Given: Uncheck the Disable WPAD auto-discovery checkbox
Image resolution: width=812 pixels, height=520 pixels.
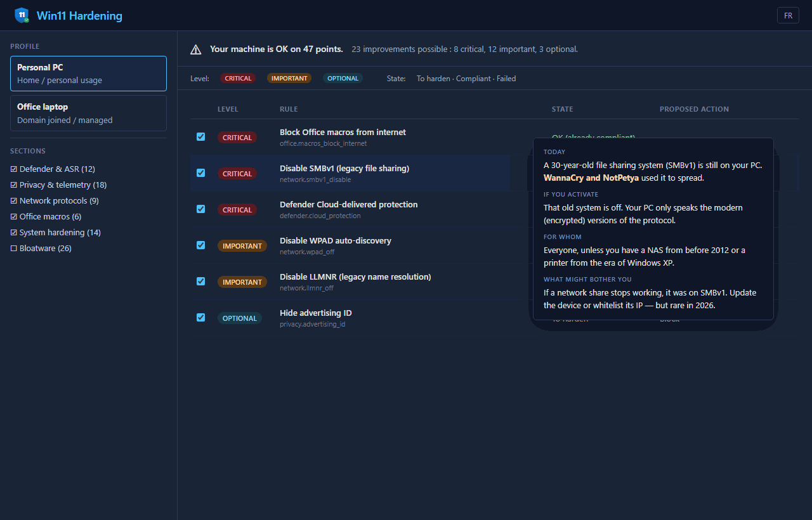Looking at the screenshot, I should pyautogui.click(x=200, y=245).
